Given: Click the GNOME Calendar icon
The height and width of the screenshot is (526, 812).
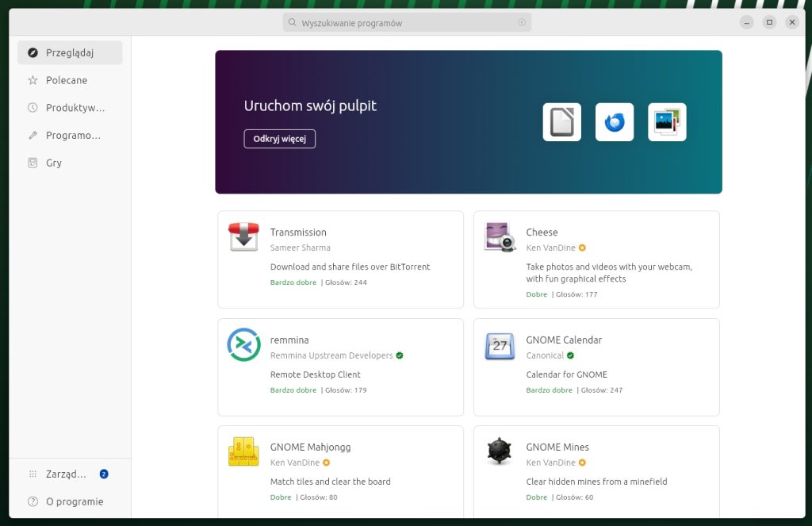Looking at the screenshot, I should coord(500,345).
